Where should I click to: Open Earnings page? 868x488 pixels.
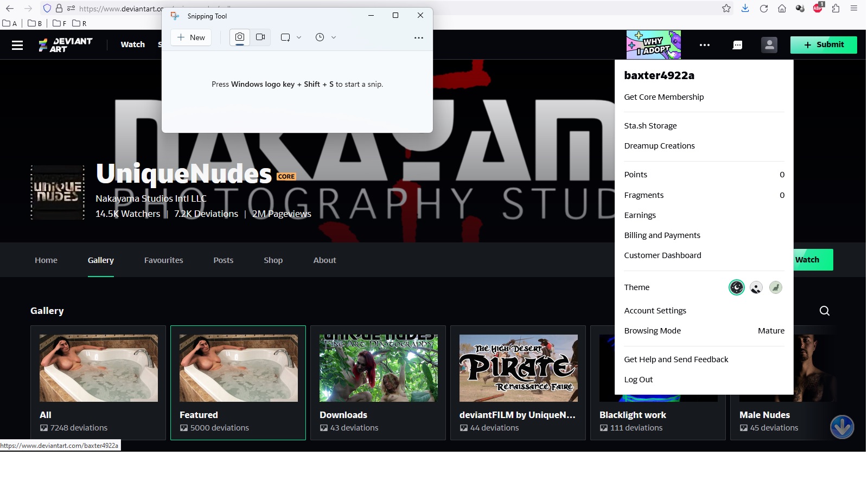click(x=640, y=215)
